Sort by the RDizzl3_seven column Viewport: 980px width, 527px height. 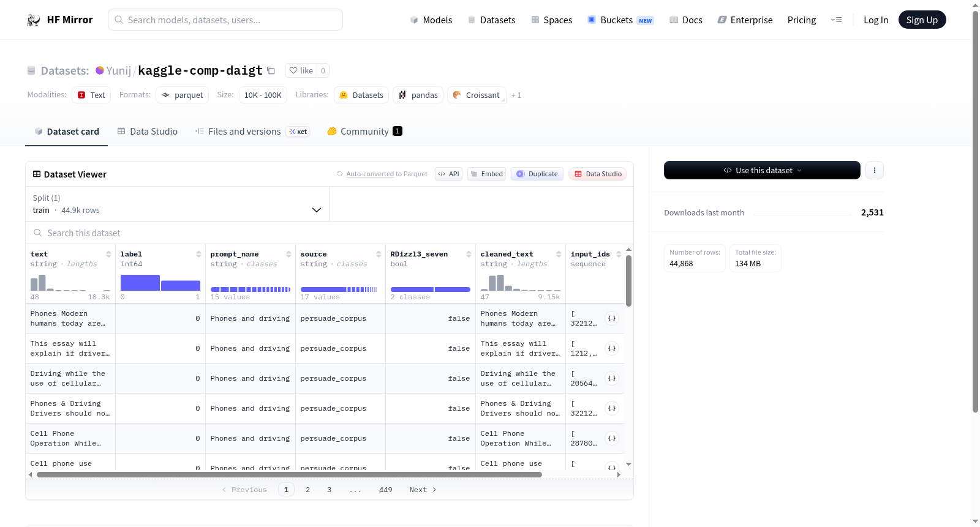(469, 254)
